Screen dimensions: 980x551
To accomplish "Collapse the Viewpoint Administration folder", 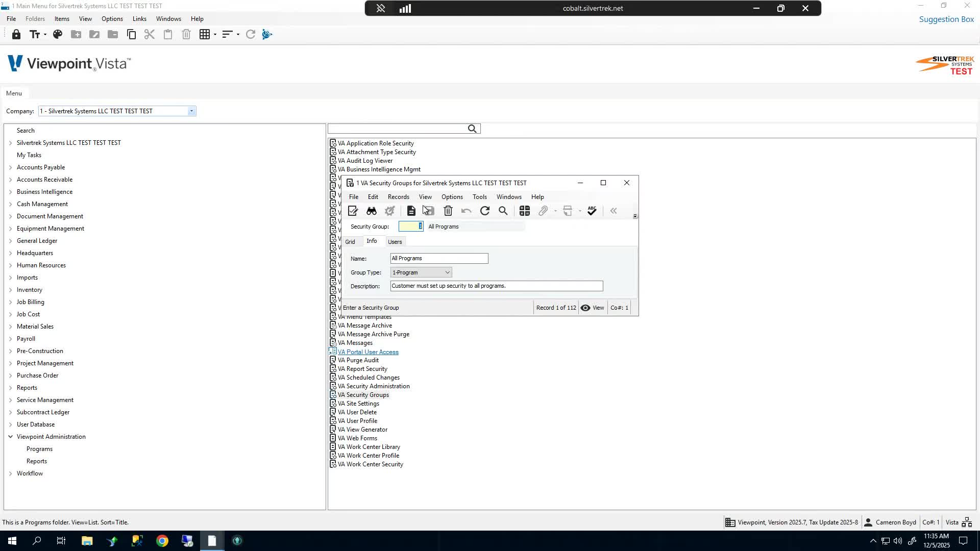I will (x=10, y=437).
